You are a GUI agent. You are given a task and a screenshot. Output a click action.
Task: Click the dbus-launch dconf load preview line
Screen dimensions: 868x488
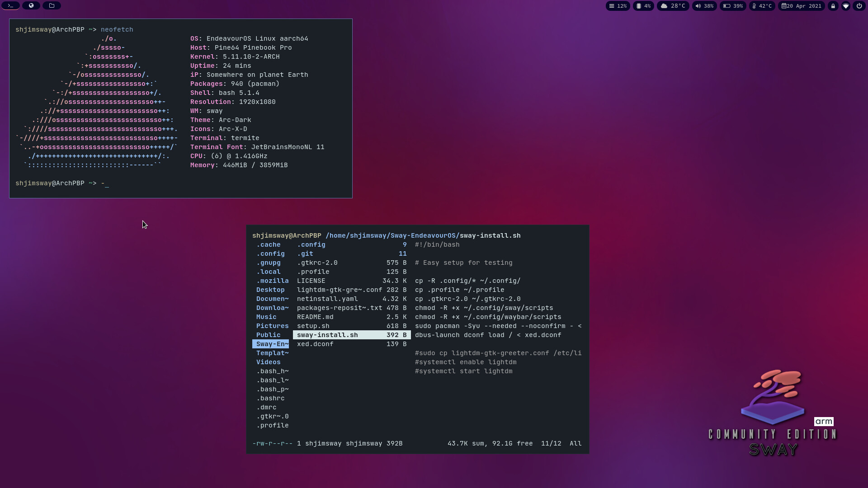point(488,335)
